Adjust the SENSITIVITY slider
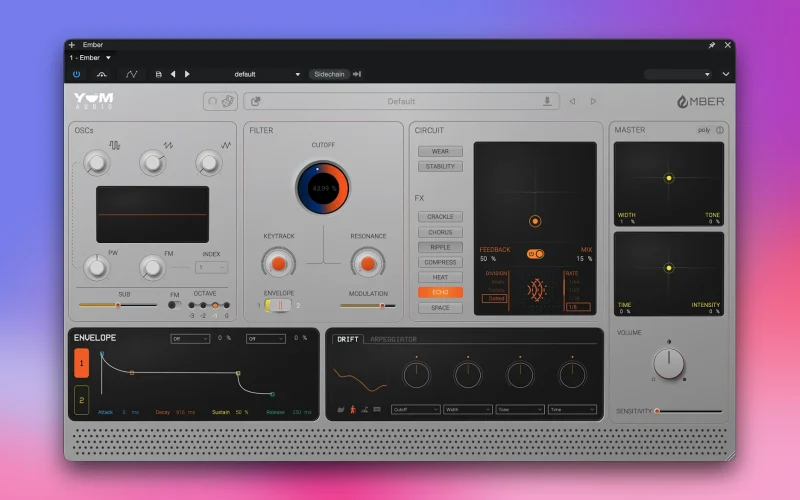Viewport: 800px width, 500px height. click(689, 411)
